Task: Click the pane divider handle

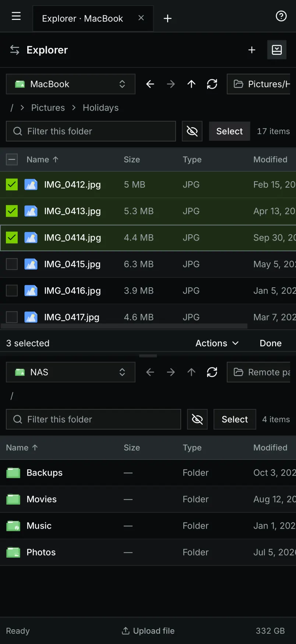Action: tap(148, 356)
